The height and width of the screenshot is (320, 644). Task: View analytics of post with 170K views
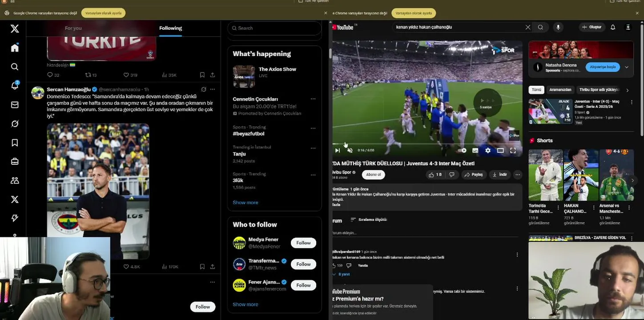[x=170, y=267]
